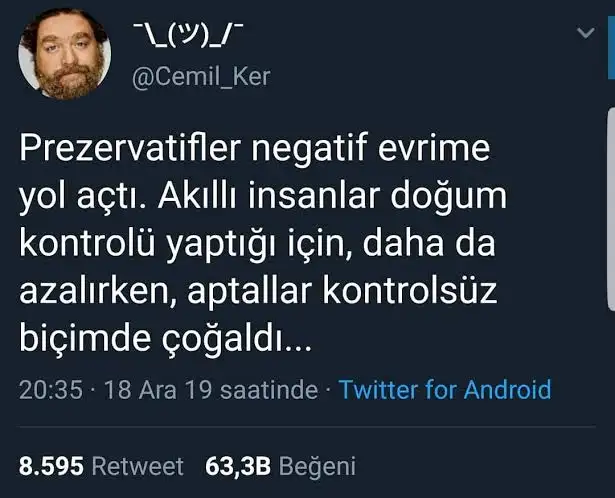Click the tweet line starting with yol açtı

click(x=263, y=196)
